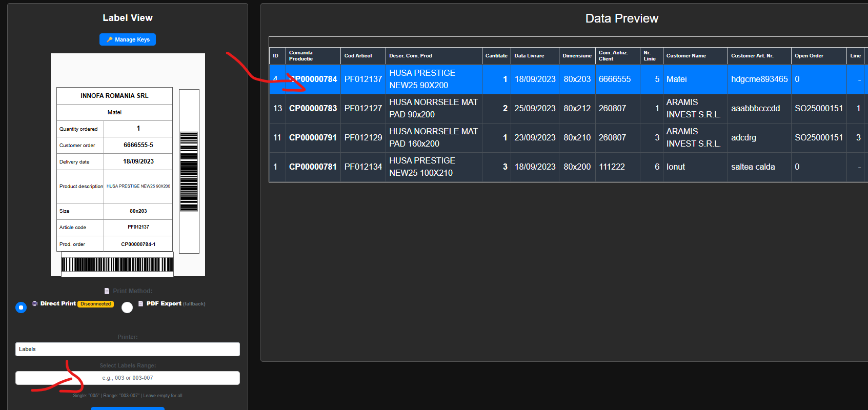Viewport: 868px width, 410px height.
Task: Select the Direct Print radio button
Action: [21, 307]
